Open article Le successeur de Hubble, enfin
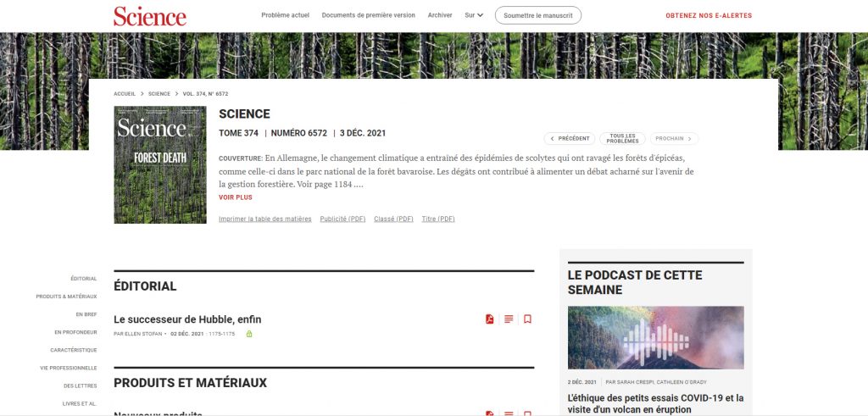This screenshot has width=868, height=416. (187, 319)
